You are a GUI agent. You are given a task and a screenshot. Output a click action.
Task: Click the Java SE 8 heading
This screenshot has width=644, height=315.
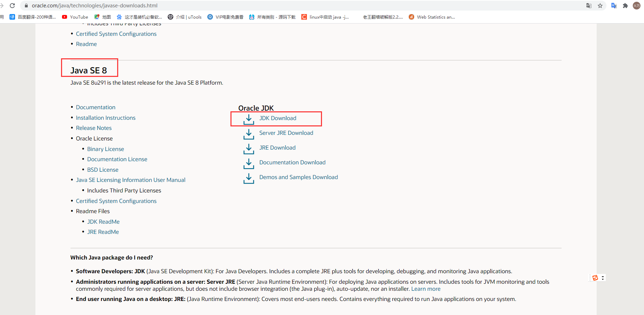pyautogui.click(x=89, y=70)
